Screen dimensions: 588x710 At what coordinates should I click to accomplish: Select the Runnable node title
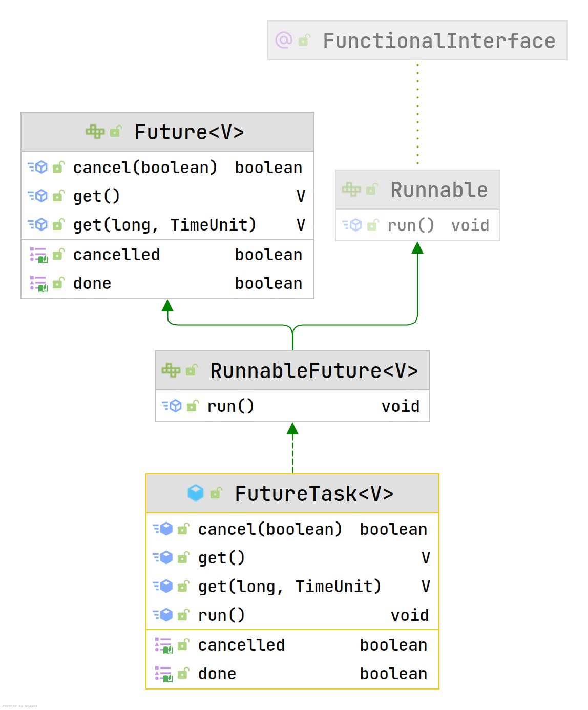click(x=439, y=190)
